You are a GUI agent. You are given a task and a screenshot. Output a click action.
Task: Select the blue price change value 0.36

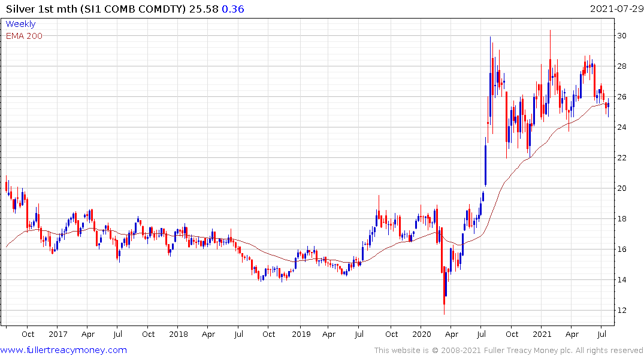233,9
